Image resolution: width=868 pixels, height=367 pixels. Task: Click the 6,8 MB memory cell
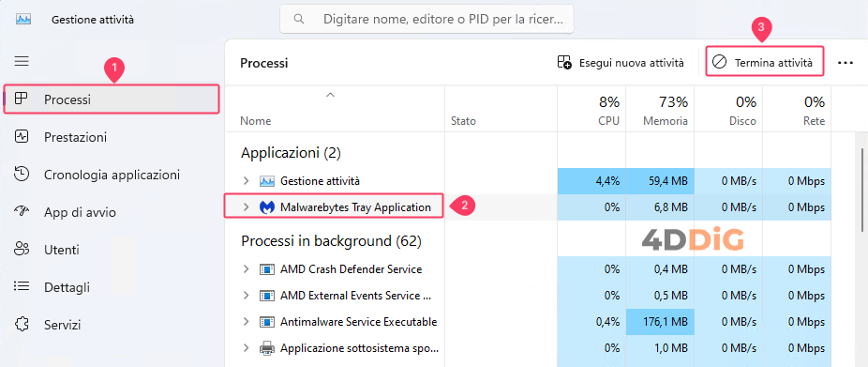click(660, 207)
